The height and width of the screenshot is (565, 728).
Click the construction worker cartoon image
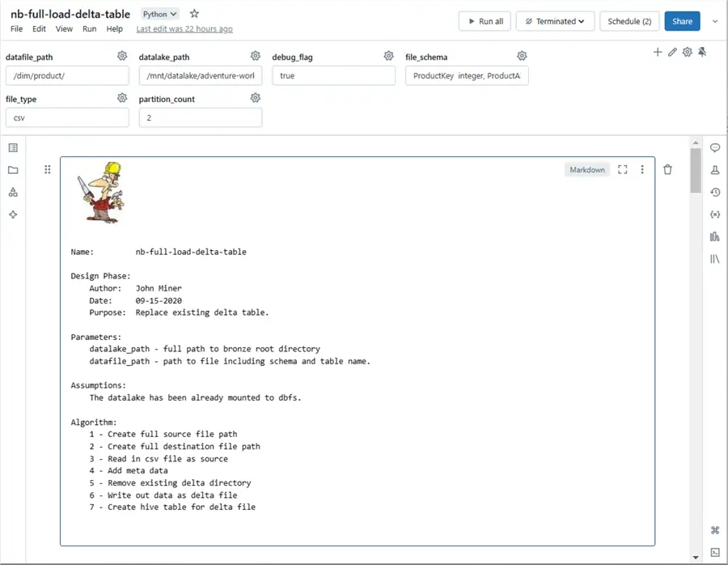click(101, 193)
